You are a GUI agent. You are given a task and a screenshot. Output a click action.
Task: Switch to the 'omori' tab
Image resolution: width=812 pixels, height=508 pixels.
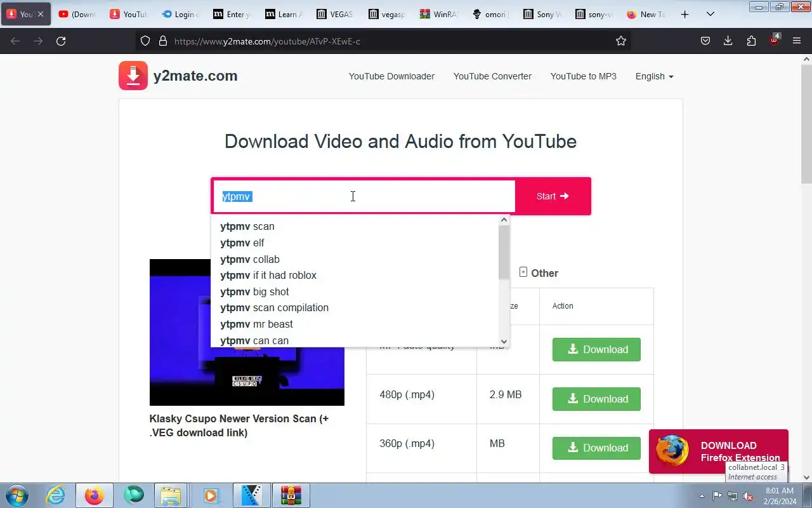pos(490,14)
